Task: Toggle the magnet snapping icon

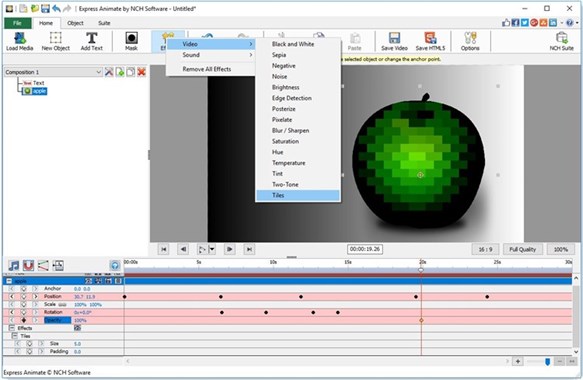Action: (x=28, y=265)
